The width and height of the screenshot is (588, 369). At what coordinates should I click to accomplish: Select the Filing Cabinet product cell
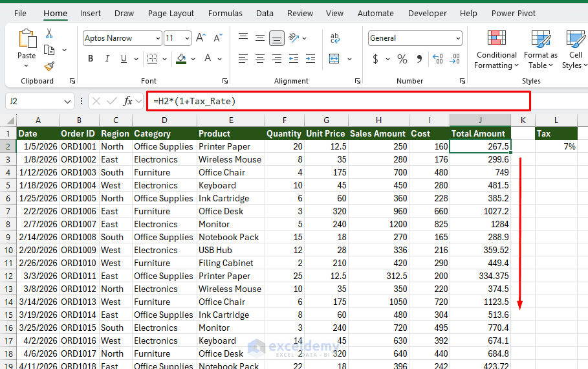pos(231,263)
